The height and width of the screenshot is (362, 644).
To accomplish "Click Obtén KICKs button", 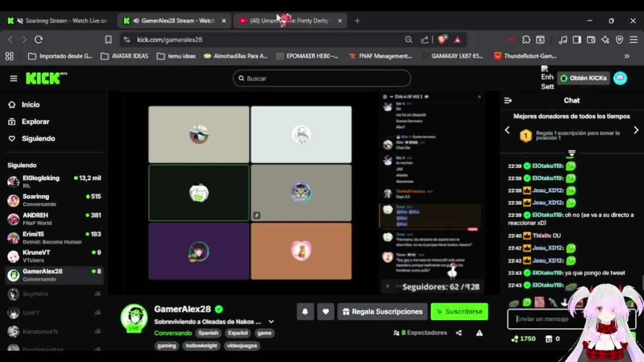I will [x=584, y=78].
